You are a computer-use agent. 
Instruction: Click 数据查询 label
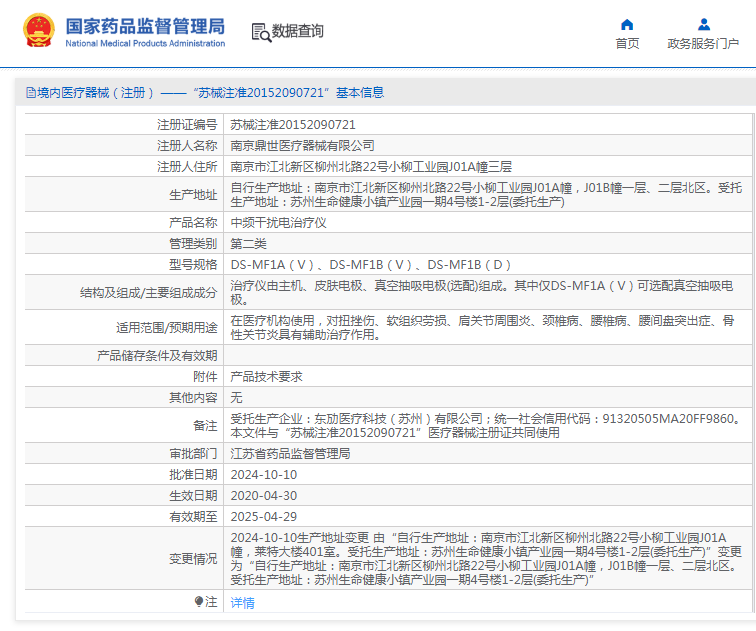[297, 31]
